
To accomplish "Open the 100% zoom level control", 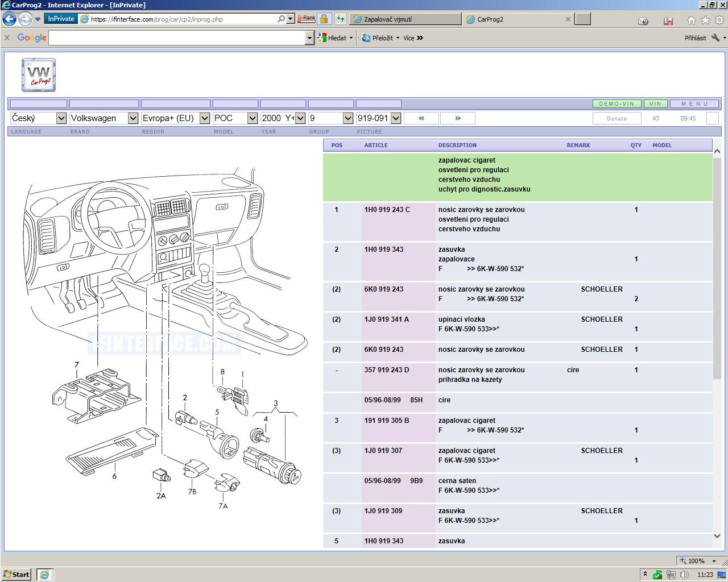I will point(698,561).
